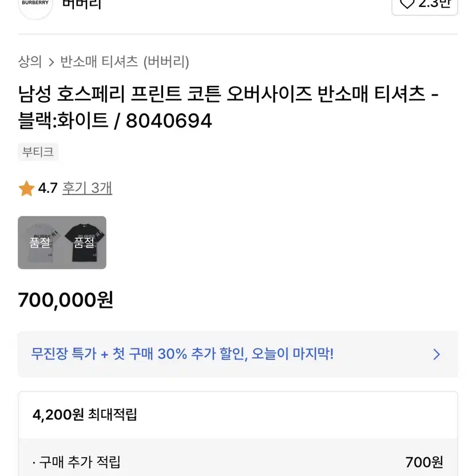Expand the promo banner chevron arrow
Screen dimensions: 476x476
coord(437,354)
